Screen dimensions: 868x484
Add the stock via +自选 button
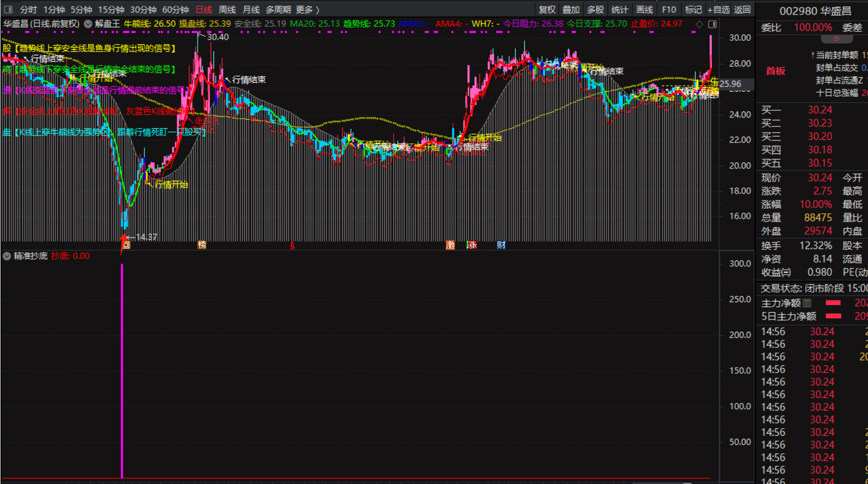click(x=718, y=10)
